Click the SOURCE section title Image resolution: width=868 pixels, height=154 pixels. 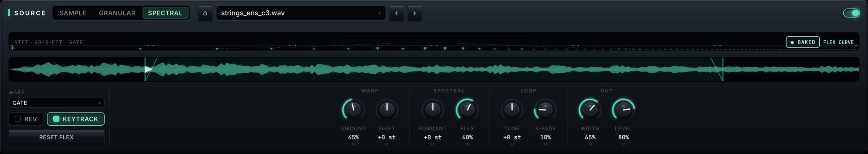point(30,13)
